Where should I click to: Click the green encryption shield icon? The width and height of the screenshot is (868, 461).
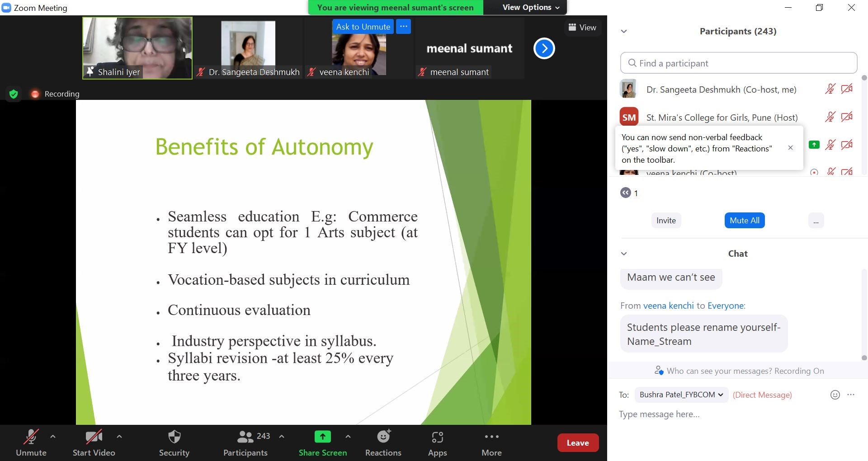click(x=14, y=94)
